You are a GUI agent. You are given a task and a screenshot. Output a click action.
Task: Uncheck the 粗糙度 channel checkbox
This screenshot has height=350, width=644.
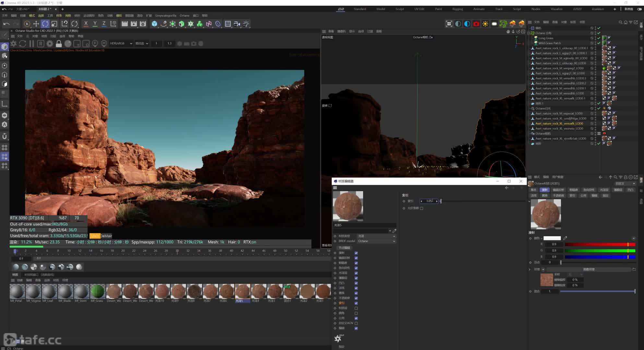pos(356,263)
